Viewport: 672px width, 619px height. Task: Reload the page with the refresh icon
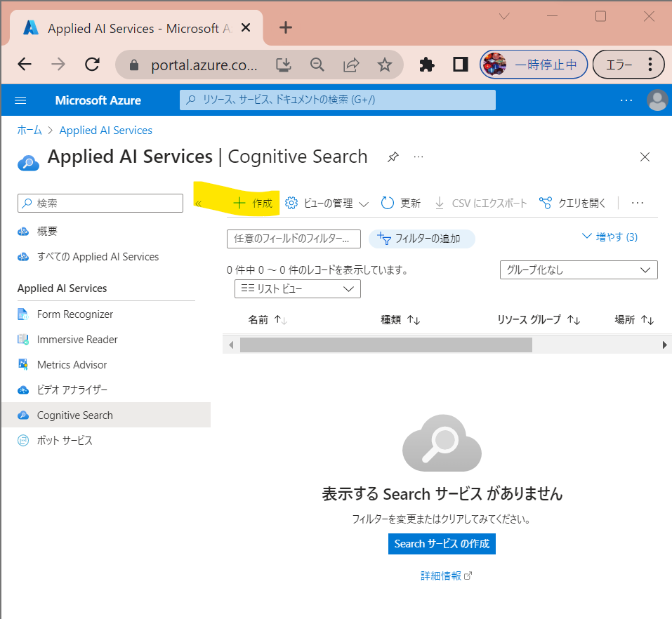pos(92,65)
